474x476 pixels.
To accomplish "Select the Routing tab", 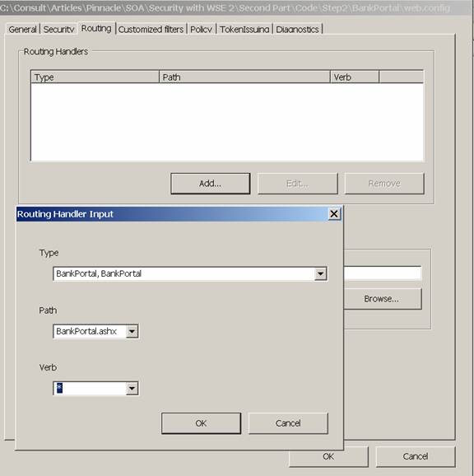I will coord(96,28).
